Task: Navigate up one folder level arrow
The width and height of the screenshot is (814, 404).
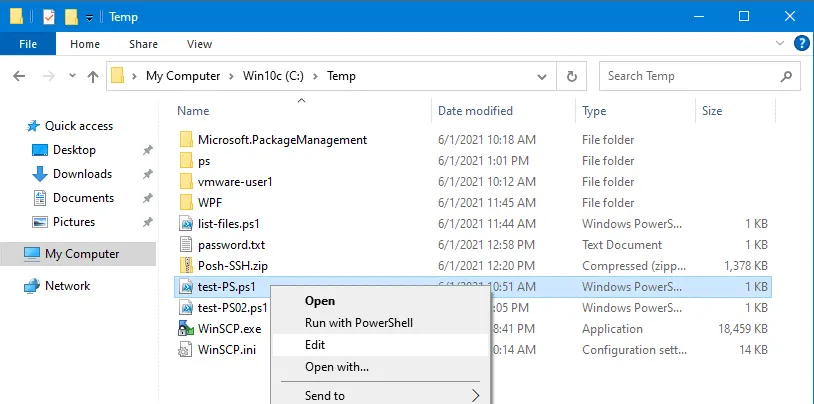Action: tap(93, 76)
